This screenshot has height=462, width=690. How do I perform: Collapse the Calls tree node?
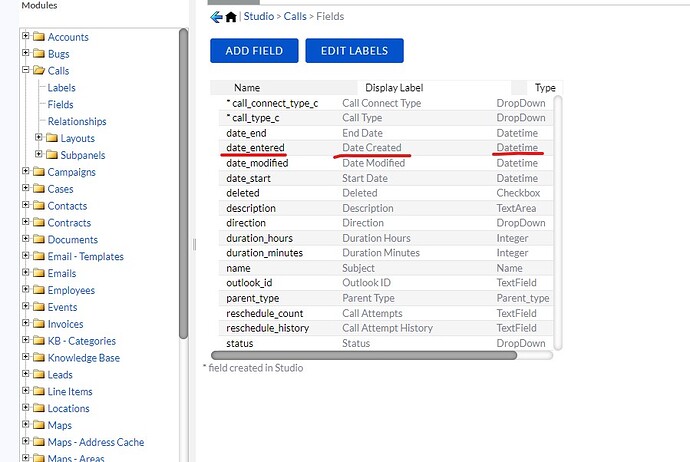pos(26,70)
